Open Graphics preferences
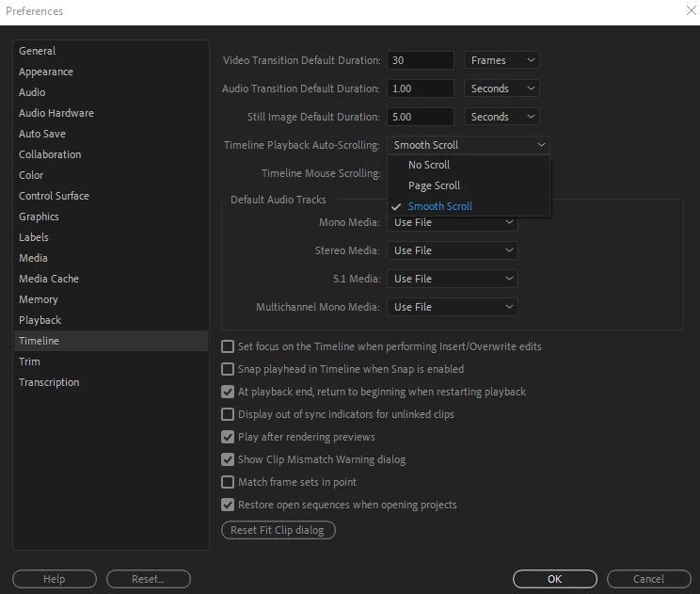This screenshot has height=594, width=700. 111,217
